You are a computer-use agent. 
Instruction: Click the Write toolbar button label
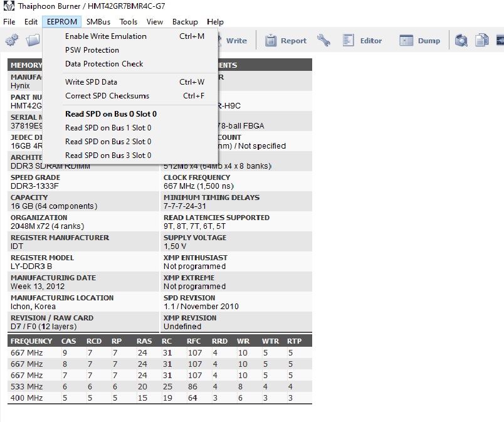pyautogui.click(x=236, y=41)
